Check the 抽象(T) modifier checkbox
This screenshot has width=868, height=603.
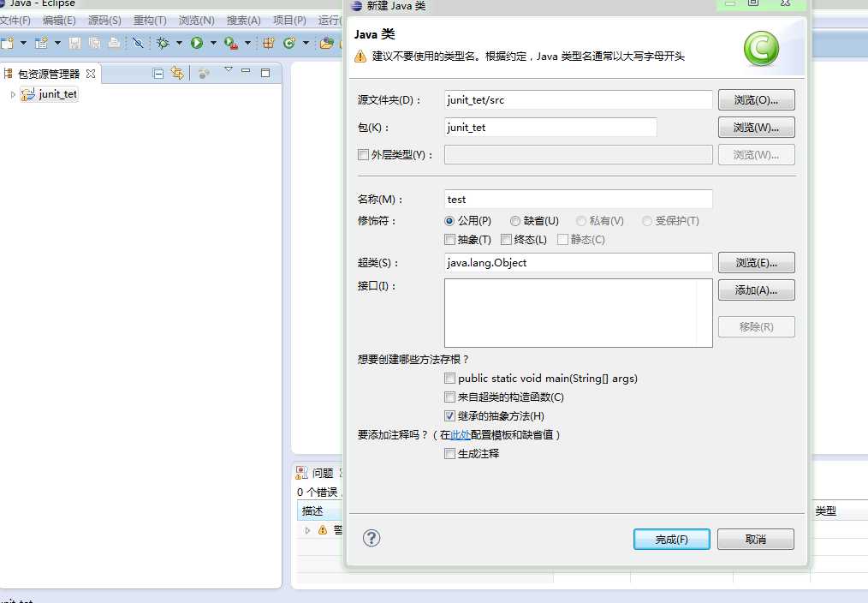(x=450, y=239)
